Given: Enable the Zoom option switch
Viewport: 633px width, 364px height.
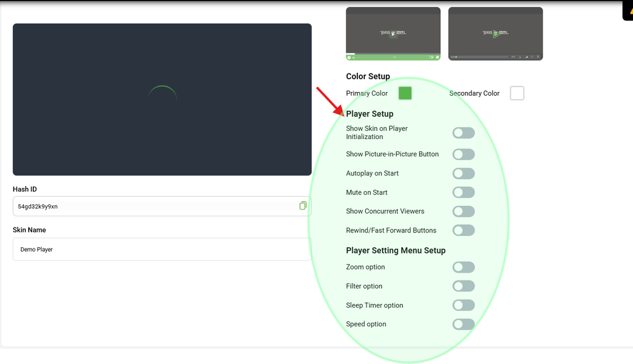Looking at the screenshot, I should click(x=464, y=267).
